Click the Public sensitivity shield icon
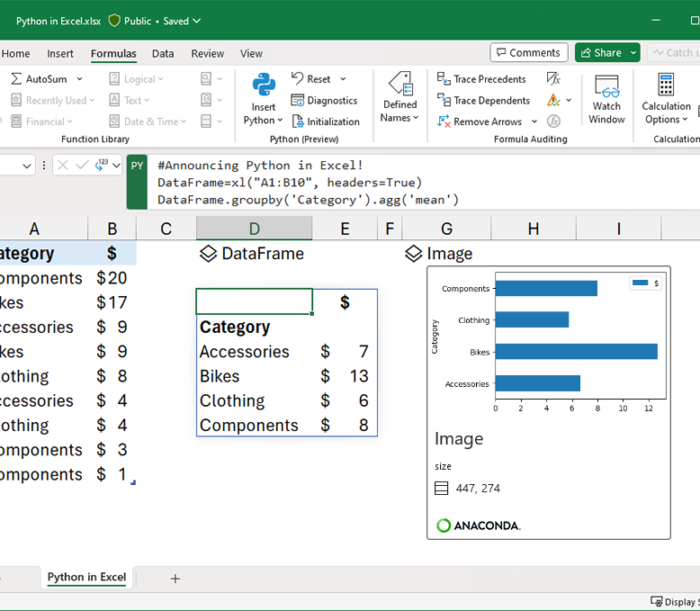700x611 pixels. tap(114, 21)
